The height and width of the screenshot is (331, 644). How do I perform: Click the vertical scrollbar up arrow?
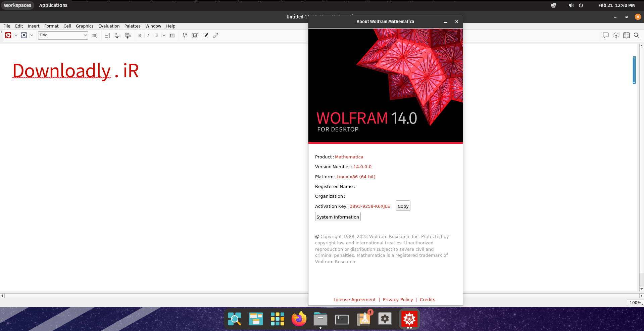click(641, 46)
